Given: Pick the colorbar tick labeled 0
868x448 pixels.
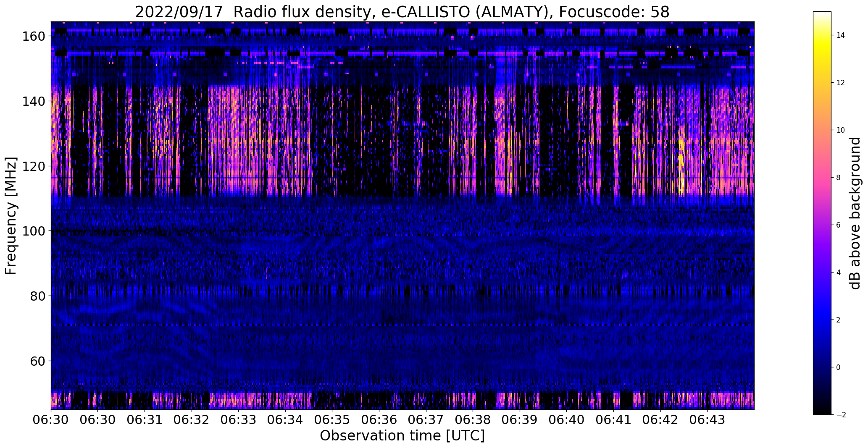Looking at the screenshot, I should [x=838, y=367].
